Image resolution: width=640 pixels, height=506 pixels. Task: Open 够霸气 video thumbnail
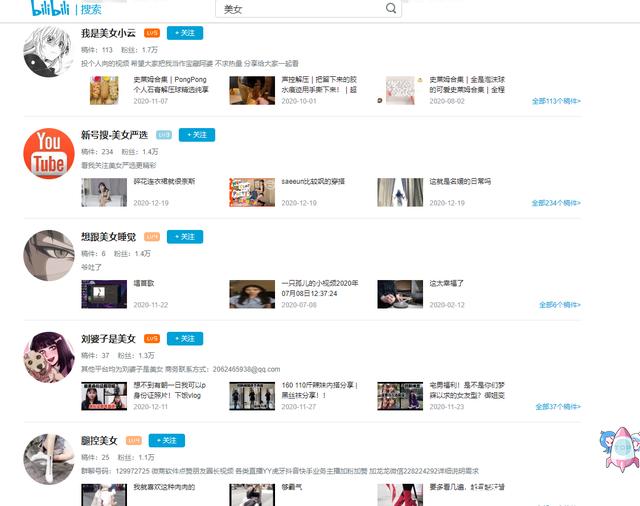[x=252, y=495]
